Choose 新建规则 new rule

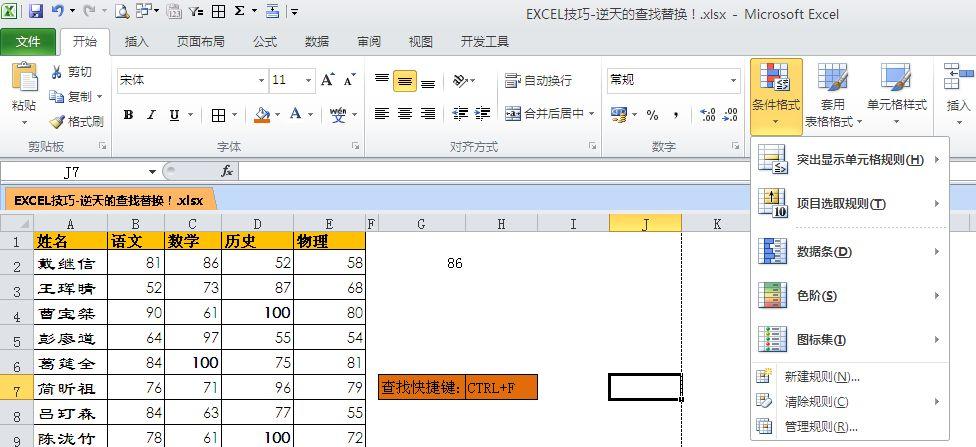[850, 377]
